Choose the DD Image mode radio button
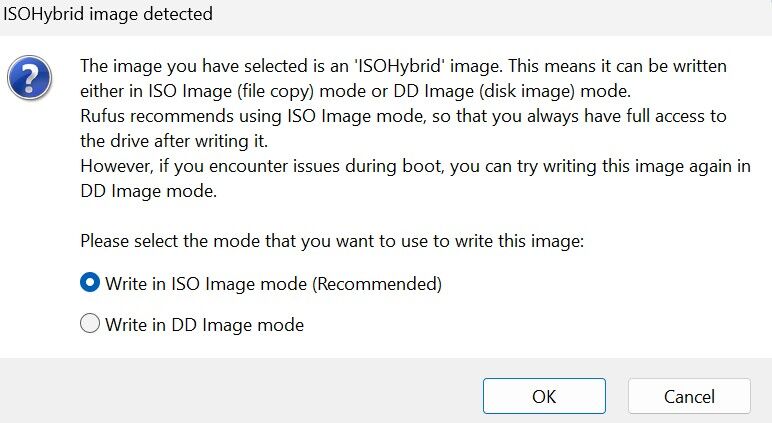Viewport: 772px width, 423px height. 90,324
